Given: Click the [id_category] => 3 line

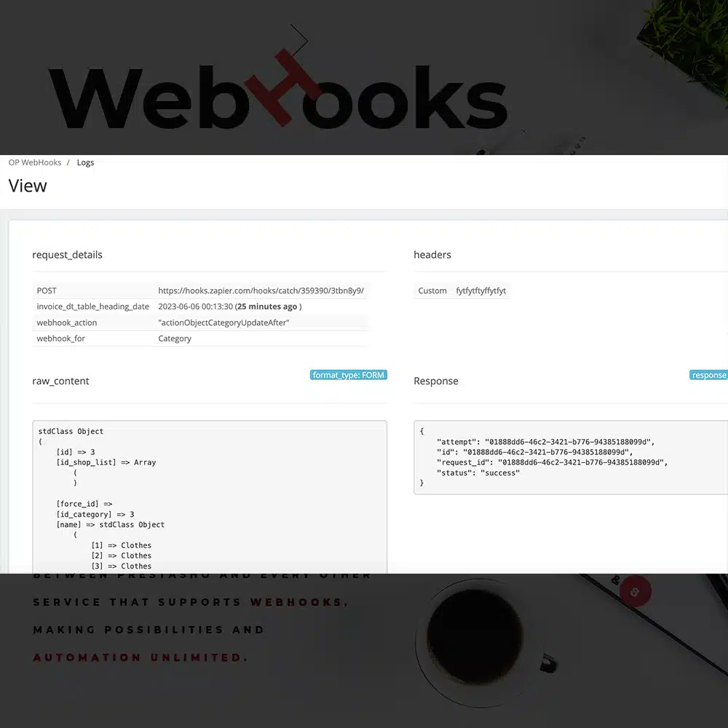Looking at the screenshot, I should 95,515.
